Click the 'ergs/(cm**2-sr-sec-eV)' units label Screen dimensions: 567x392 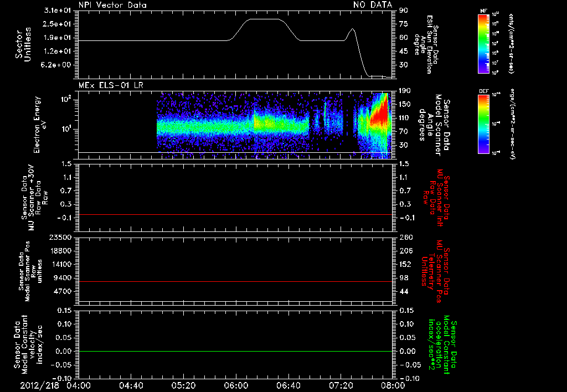tap(512, 124)
